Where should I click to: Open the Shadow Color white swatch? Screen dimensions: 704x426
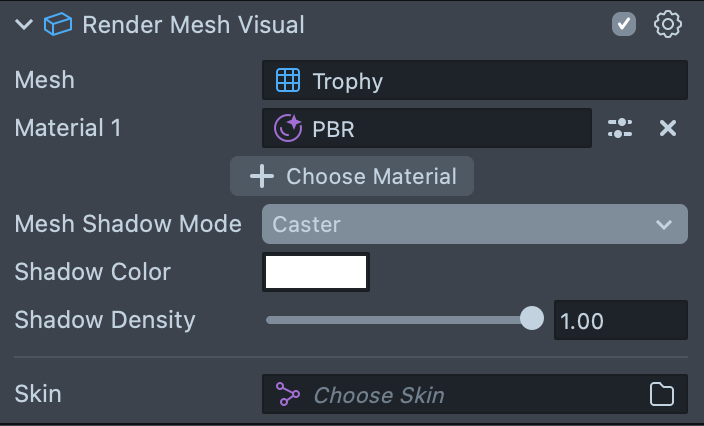[x=316, y=272]
